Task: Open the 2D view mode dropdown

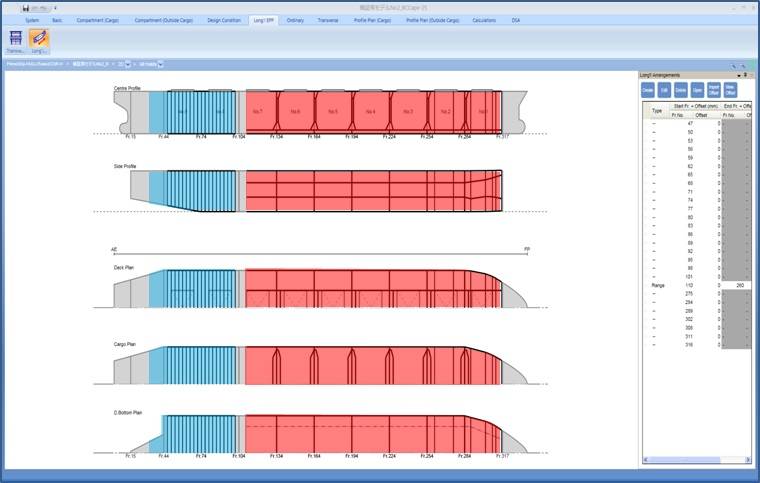Action: point(125,64)
